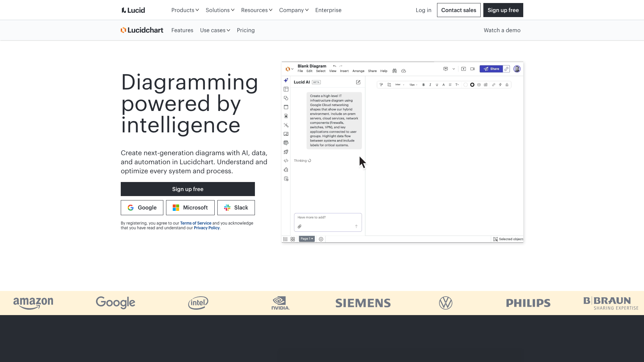Click the code brackets icon in sidebar
644x362 pixels.
pos(286,161)
